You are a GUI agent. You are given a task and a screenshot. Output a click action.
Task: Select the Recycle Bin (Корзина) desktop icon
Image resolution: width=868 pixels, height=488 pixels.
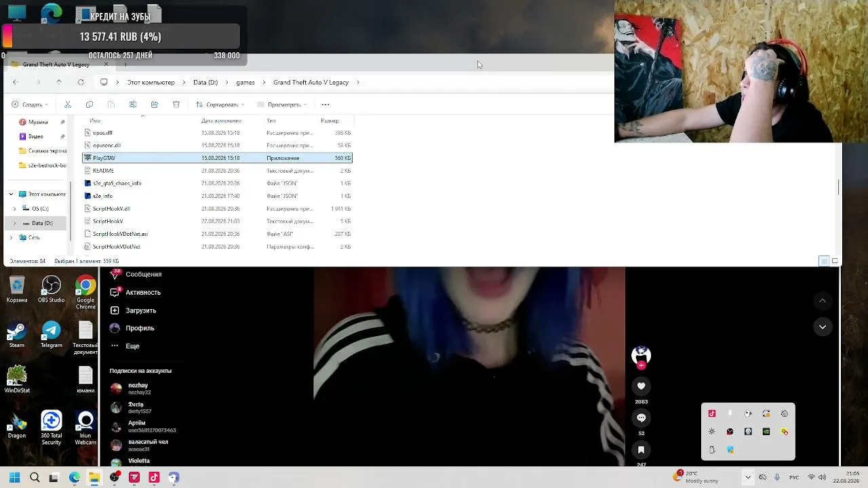(17, 289)
